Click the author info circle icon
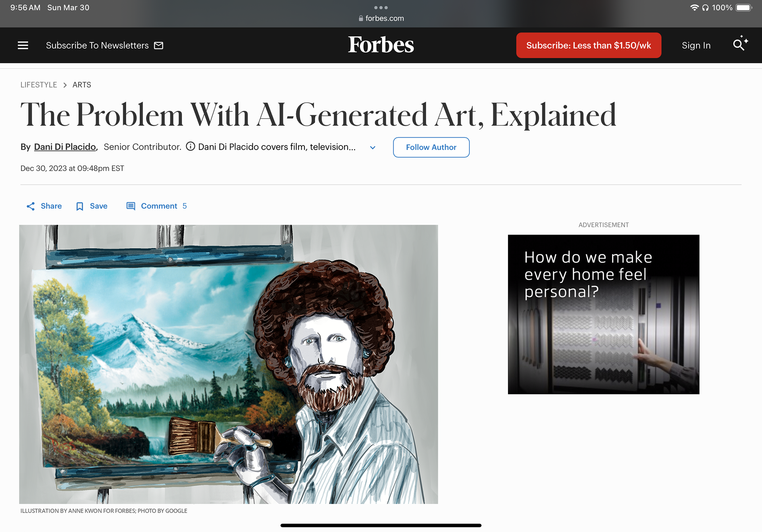This screenshot has width=762, height=532. [x=190, y=147]
